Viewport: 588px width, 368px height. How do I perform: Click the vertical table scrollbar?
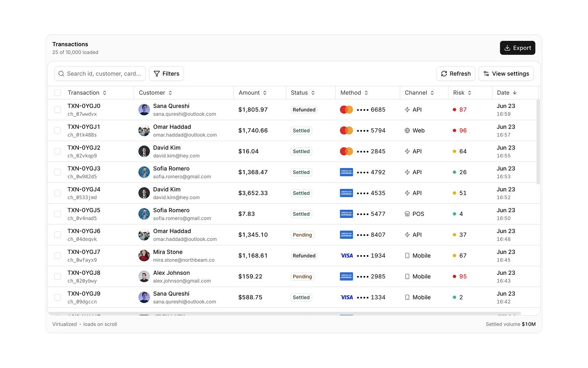538,141
